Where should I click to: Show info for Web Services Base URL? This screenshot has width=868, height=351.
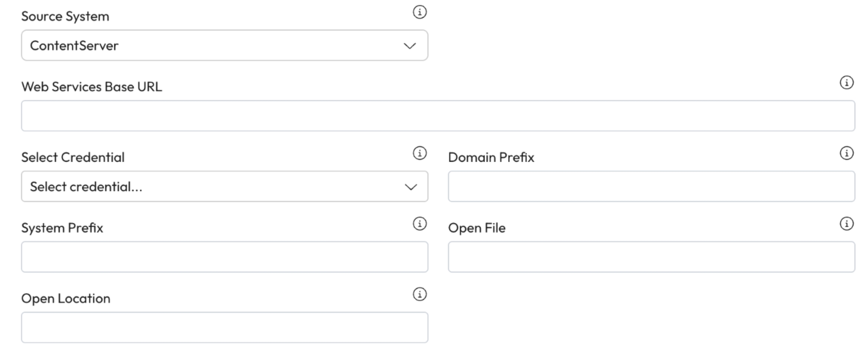pos(847,83)
